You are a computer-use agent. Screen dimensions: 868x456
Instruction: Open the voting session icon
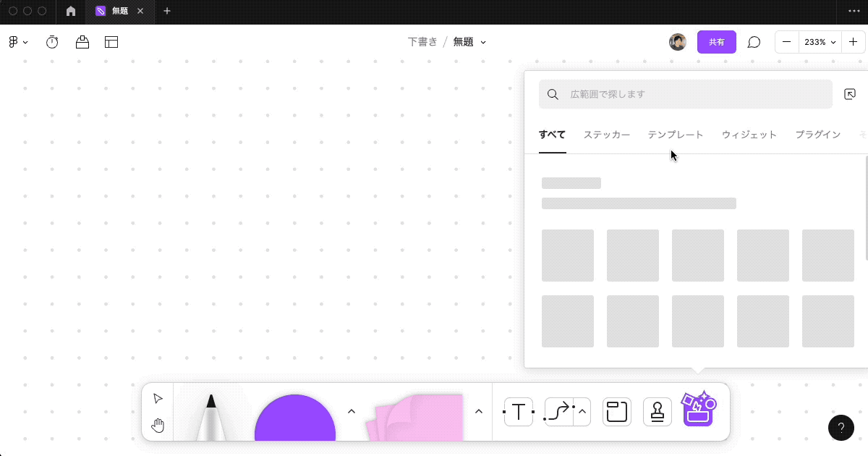click(x=82, y=42)
